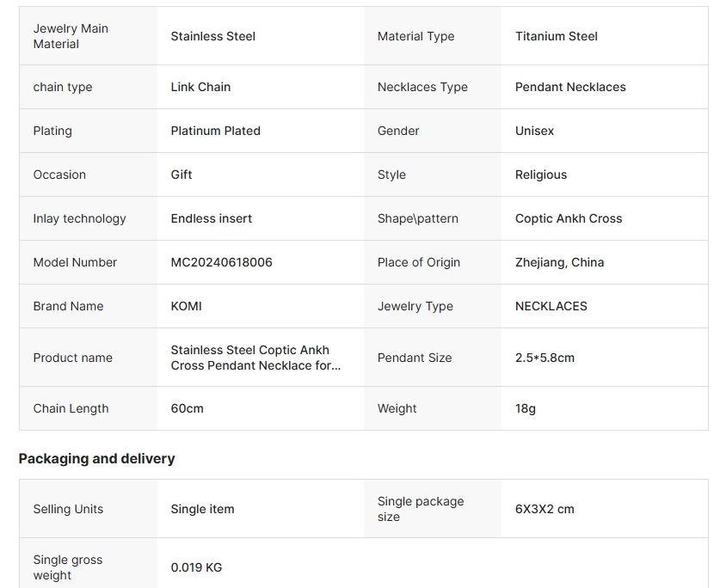Image resolution: width=714 pixels, height=588 pixels.
Task: Click the Zhejiang, China origin value
Action: point(559,262)
